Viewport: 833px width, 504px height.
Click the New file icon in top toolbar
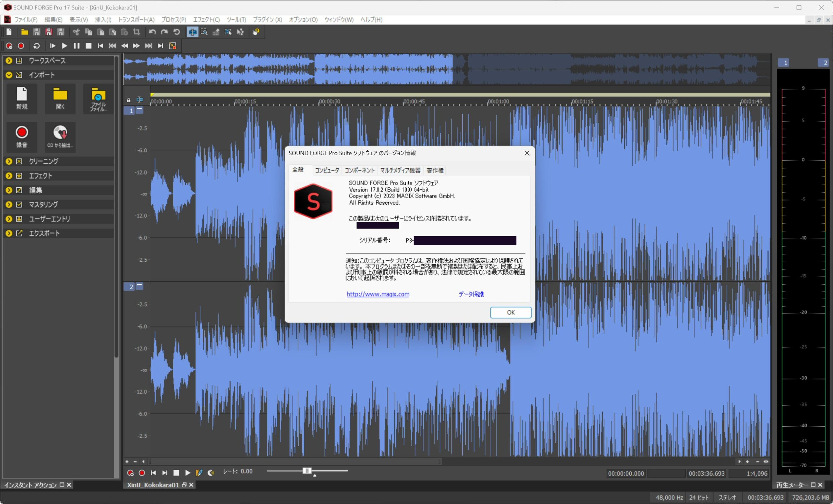9,32
